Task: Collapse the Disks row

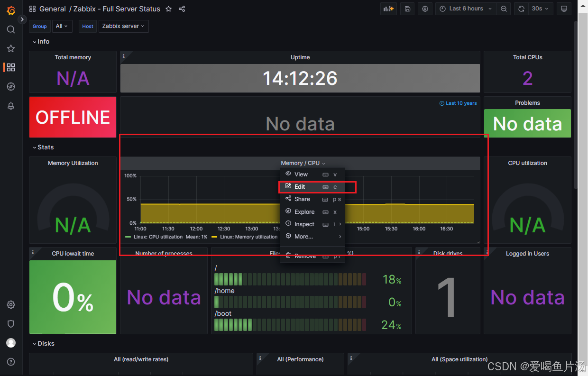Action: [43, 343]
